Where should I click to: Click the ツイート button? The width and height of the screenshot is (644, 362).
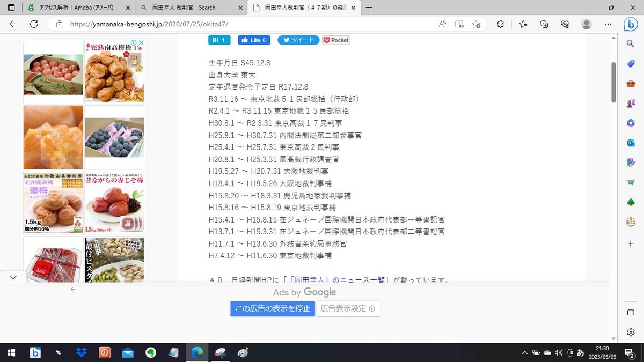pos(298,40)
